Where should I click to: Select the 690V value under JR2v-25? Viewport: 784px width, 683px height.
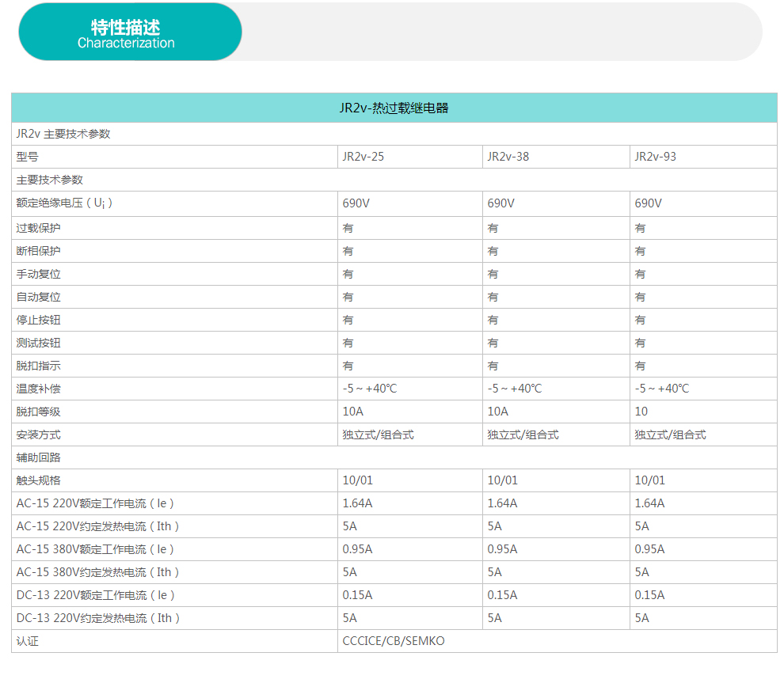coord(356,203)
